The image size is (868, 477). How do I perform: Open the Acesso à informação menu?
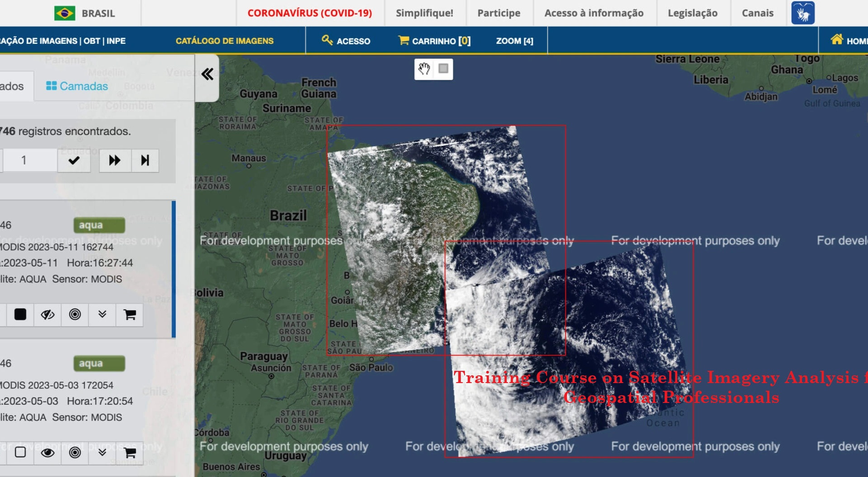(x=594, y=13)
